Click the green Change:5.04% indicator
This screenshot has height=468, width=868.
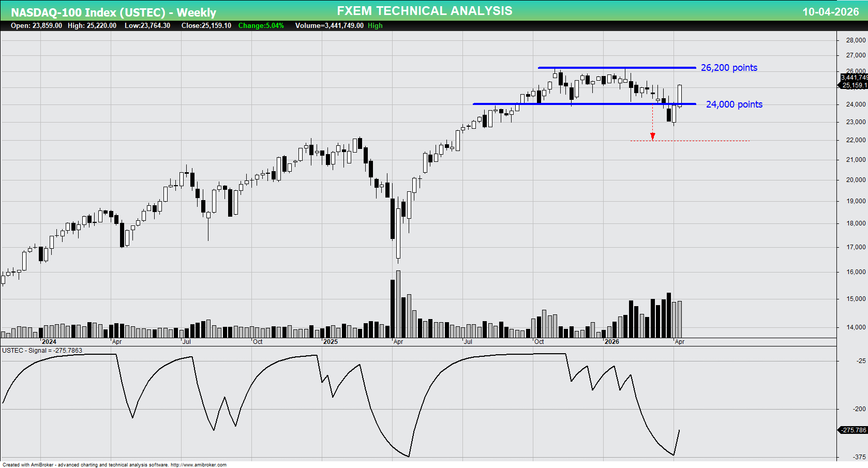click(261, 25)
